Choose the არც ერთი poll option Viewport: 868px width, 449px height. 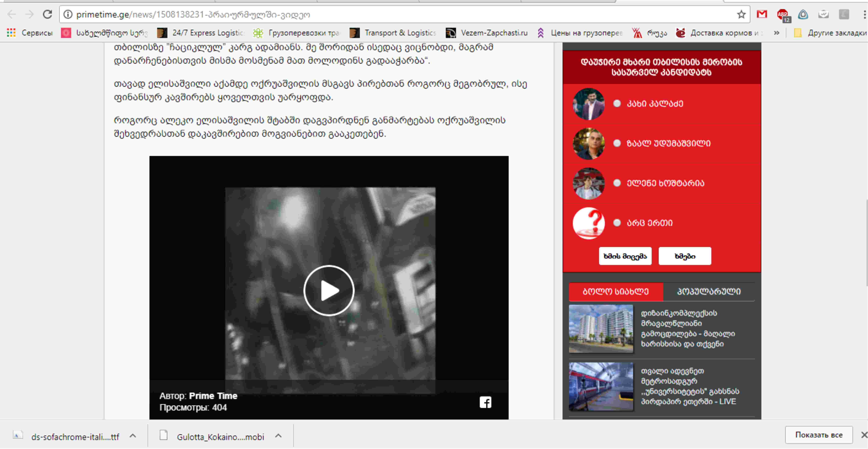tap(617, 223)
